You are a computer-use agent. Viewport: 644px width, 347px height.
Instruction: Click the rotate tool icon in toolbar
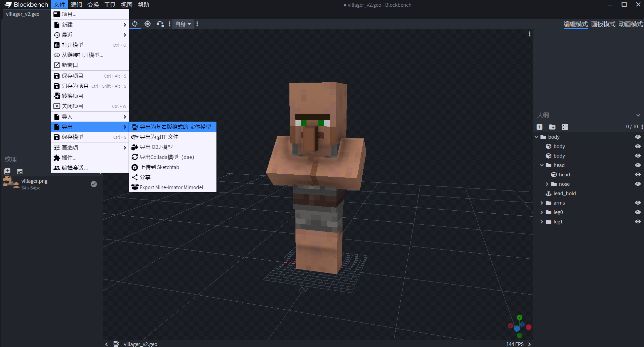135,24
